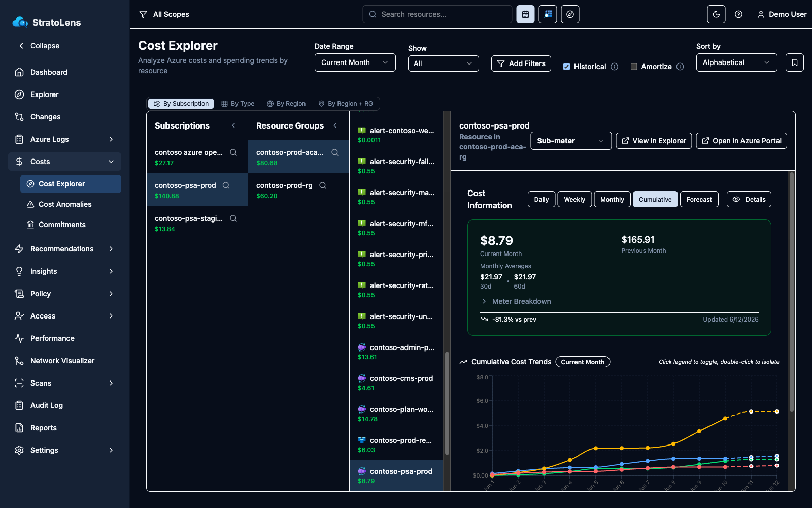
Task: Switch to By Type tab
Action: tap(238, 104)
